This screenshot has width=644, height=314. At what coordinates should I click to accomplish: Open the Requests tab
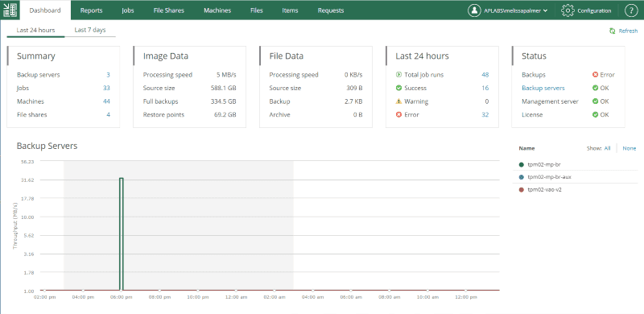pyautogui.click(x=331, y=10)
